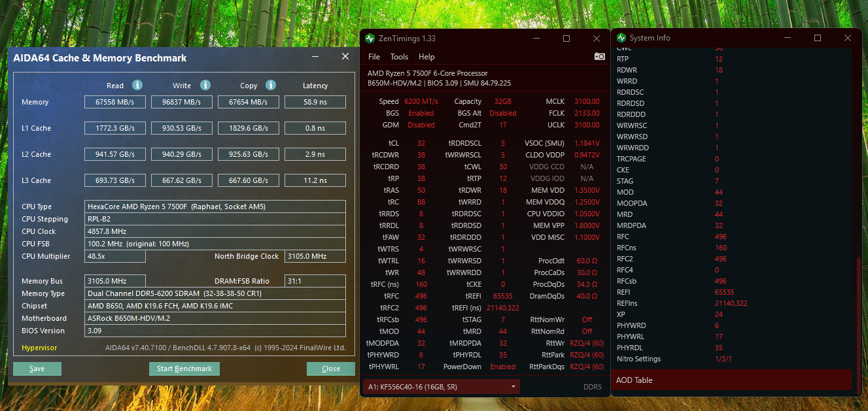
Task: Select the L1 Cache Read 1772.3 GB/s field
Action: (x=115, y=128)
